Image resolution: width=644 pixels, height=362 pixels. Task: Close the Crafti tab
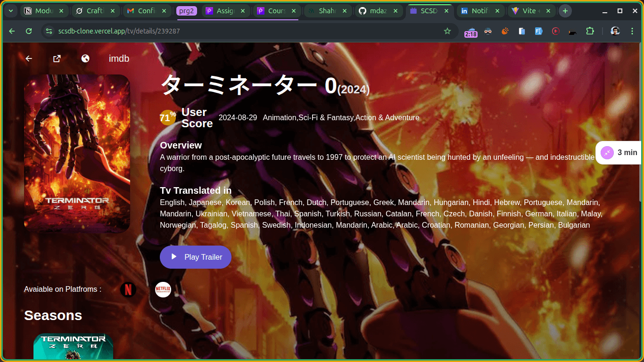coord(113,11)
